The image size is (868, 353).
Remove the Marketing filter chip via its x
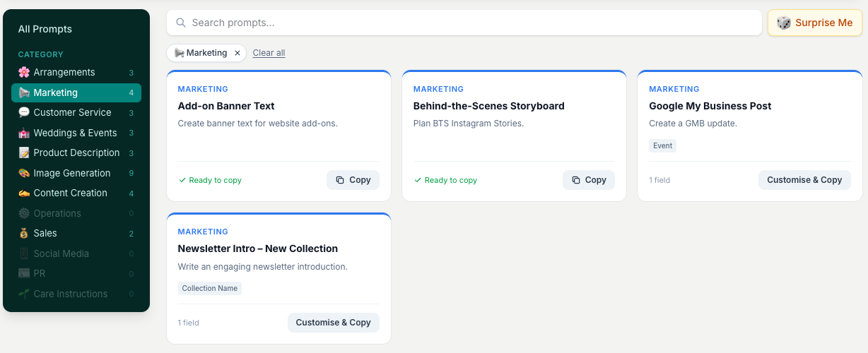click(x=237, y=53)
